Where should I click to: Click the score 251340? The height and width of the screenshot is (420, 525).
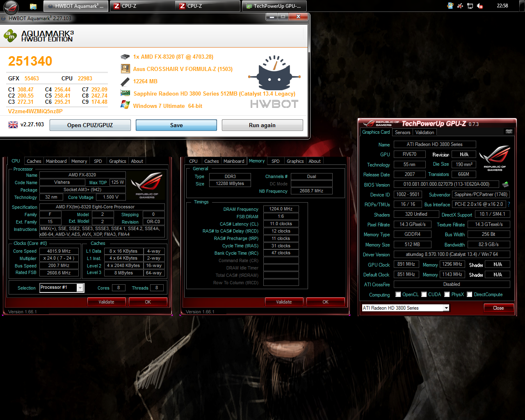[x=30, y=61]
